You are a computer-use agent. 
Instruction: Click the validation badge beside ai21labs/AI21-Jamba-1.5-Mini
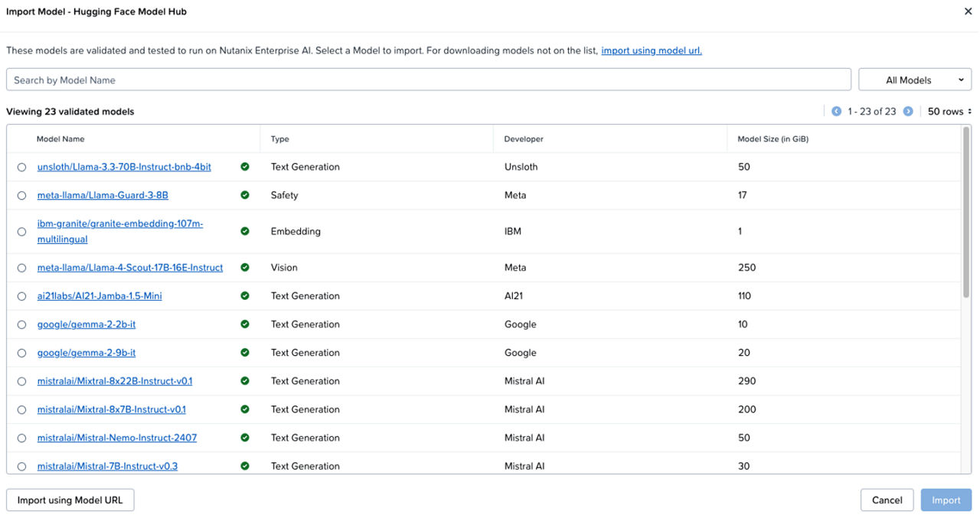[x=245, y=295]
